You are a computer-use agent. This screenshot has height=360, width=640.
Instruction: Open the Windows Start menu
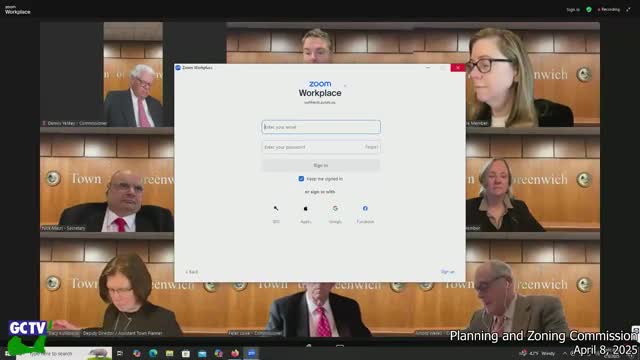point(7,353)
